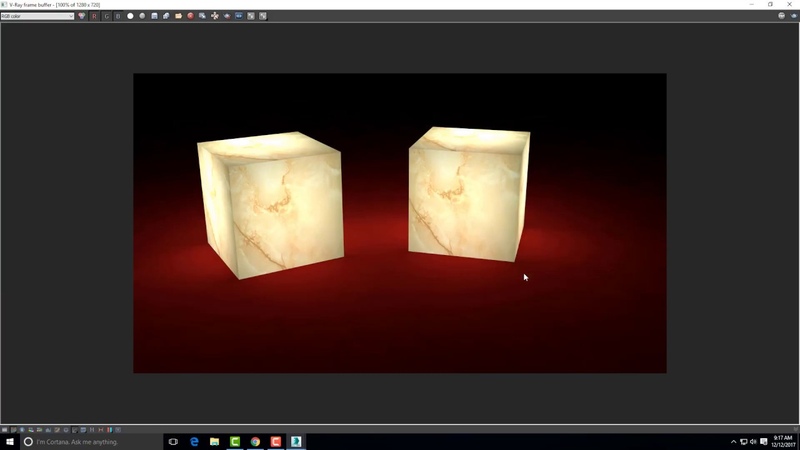The image size is (800, 450).
Task: Open the Windows Start menu
Action: click(10, 442)
